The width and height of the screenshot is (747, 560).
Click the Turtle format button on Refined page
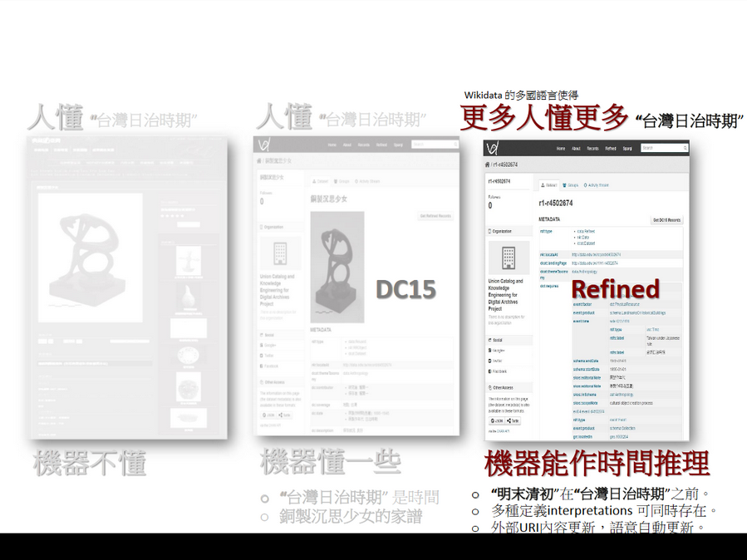pos(513,421)
